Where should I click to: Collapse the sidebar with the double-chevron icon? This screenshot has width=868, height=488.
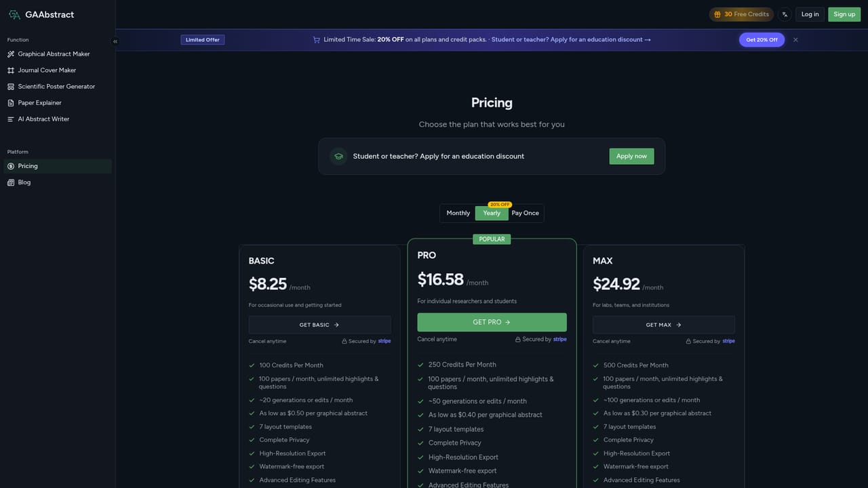115,41
